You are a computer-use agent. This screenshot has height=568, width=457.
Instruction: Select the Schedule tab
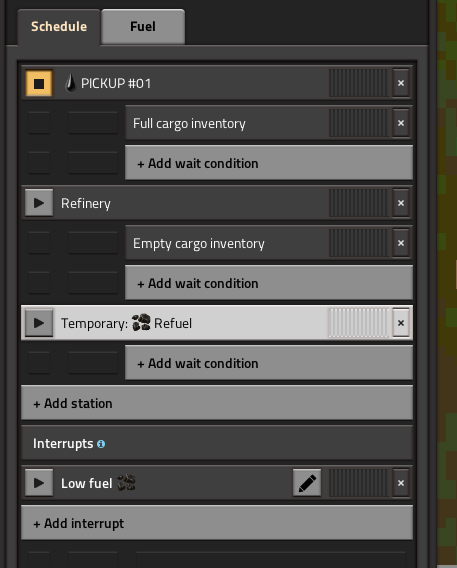(x=59, y=26)
